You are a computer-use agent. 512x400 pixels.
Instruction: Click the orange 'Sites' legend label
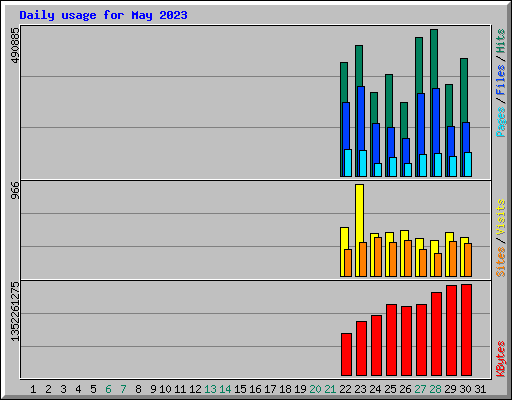[500, 262]
